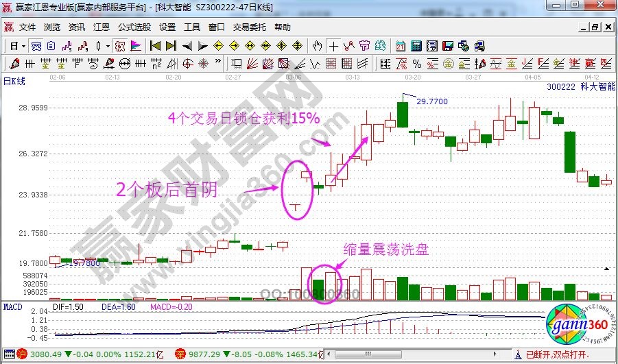Open the 窗口 menu

click(216, 27)
